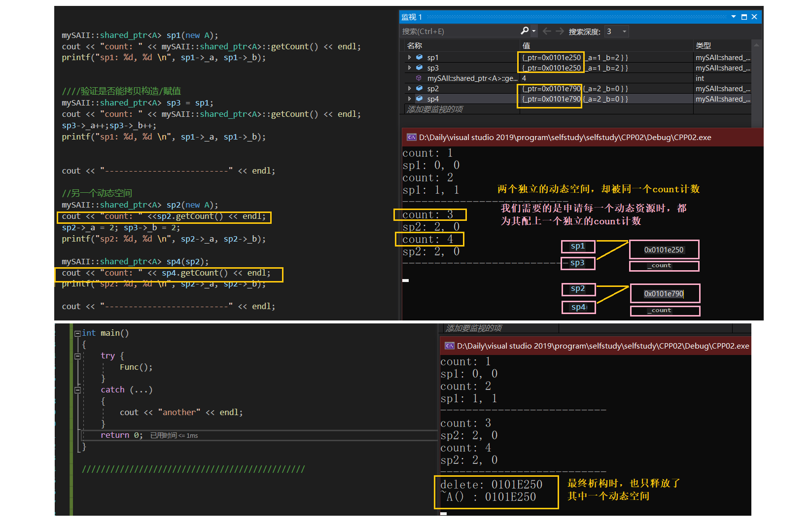
Task: Click the sp2(new A) declaration line
Action: pos(140,205)
